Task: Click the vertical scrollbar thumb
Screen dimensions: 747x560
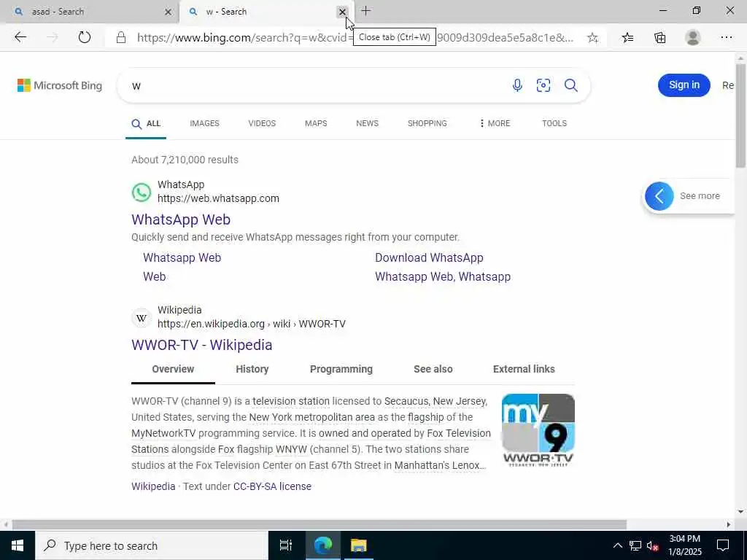Action: (x=740, y=116)
